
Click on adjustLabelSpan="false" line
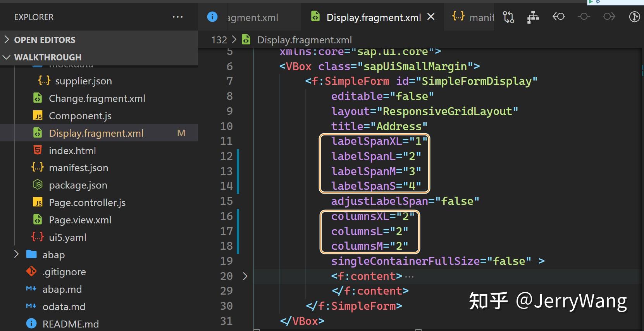[405, 201]
